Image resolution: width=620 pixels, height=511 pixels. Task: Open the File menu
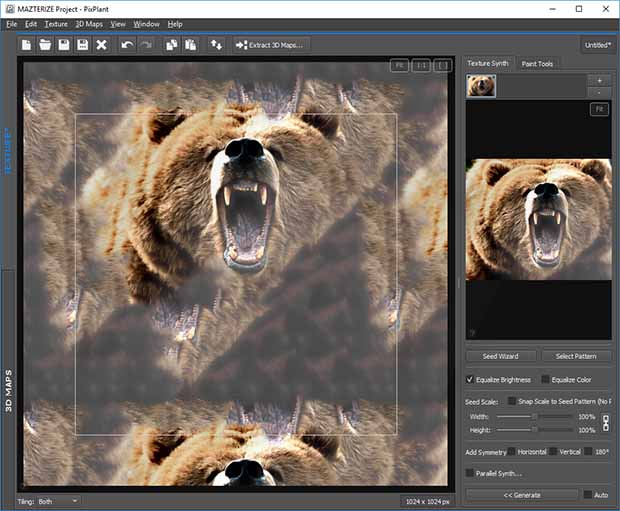coord(11,24)
